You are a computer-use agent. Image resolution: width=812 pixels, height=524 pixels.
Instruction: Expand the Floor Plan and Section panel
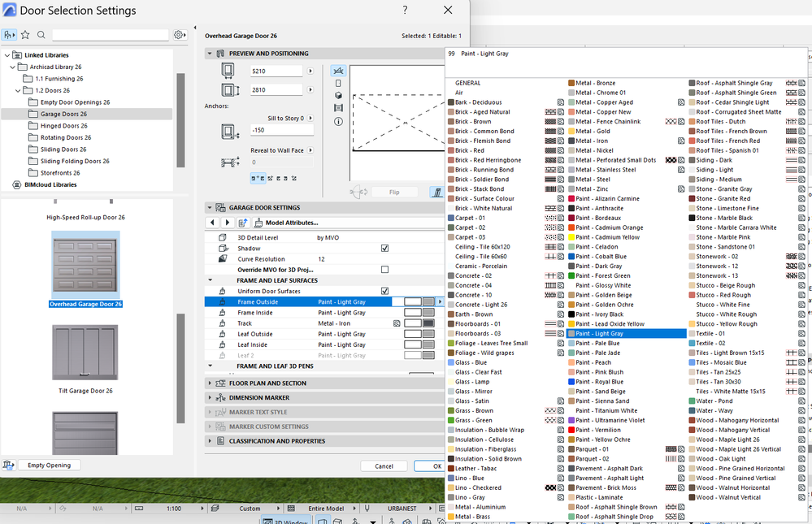[210, 383]
